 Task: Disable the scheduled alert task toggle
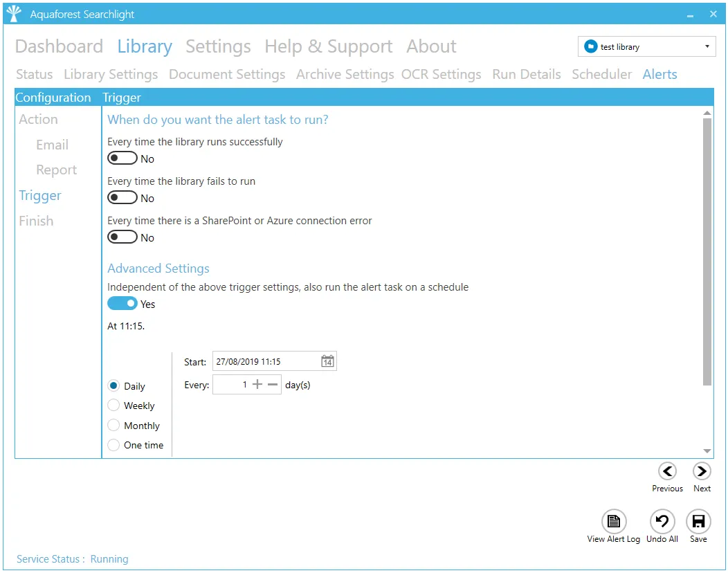(x=122, y=304)
